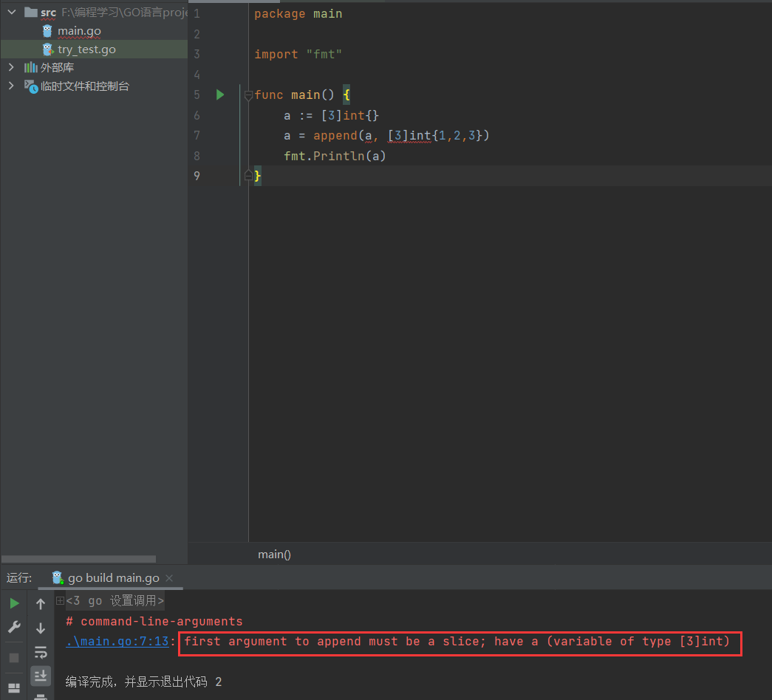This screenshot has width=772, height=700.
Task: Select try_test.go in project tree
Action: [x=86, y=49]
